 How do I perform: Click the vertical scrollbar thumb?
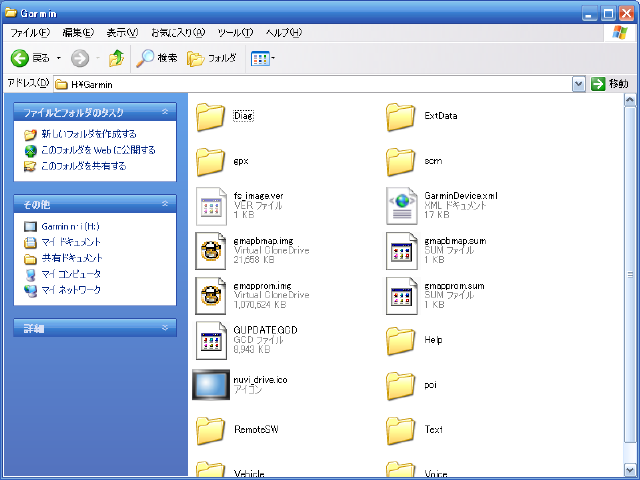point(630,274)
